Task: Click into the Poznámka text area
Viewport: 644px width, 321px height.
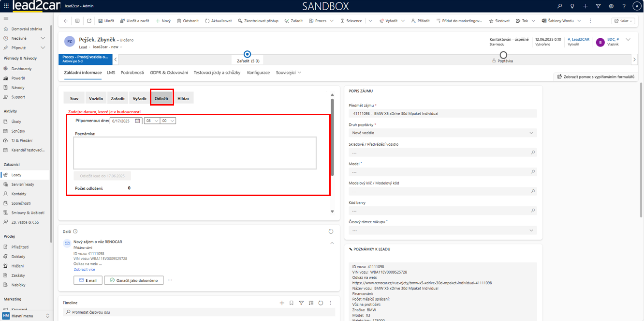Action: (x=195, y=153)
